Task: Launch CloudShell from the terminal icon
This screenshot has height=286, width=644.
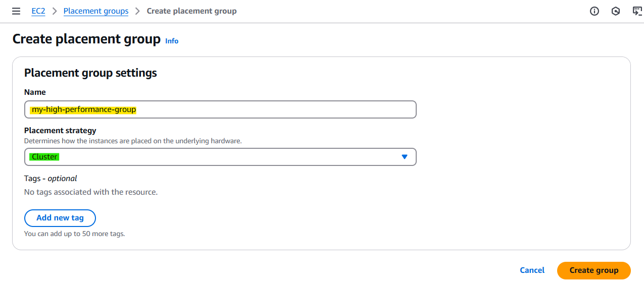Action: coord(637,11)
